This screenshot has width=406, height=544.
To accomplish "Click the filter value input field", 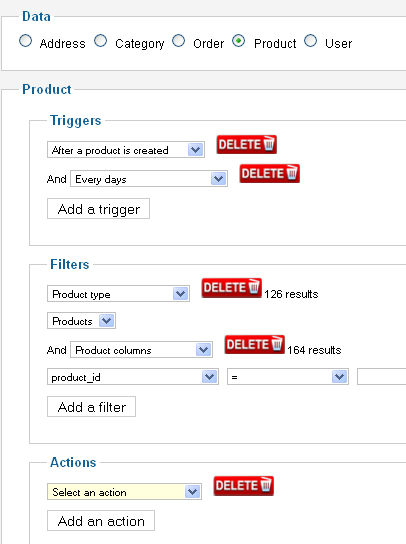I will pos(381,377).
